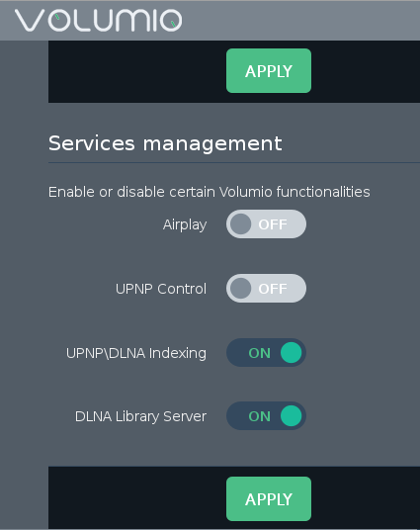Click the UPNP Control label
The width and height of the screenshot is (420, 530).
click(161, 289)
